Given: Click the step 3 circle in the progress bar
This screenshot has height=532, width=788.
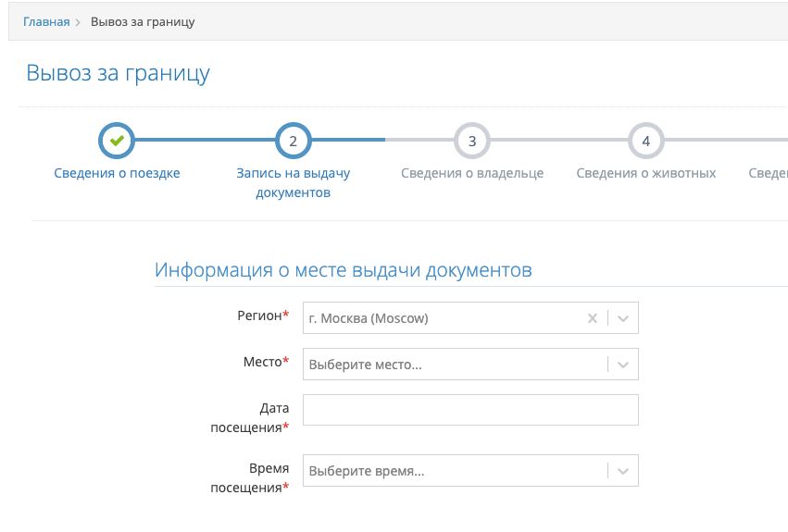Looking at the screenshot, I should 471,142.
